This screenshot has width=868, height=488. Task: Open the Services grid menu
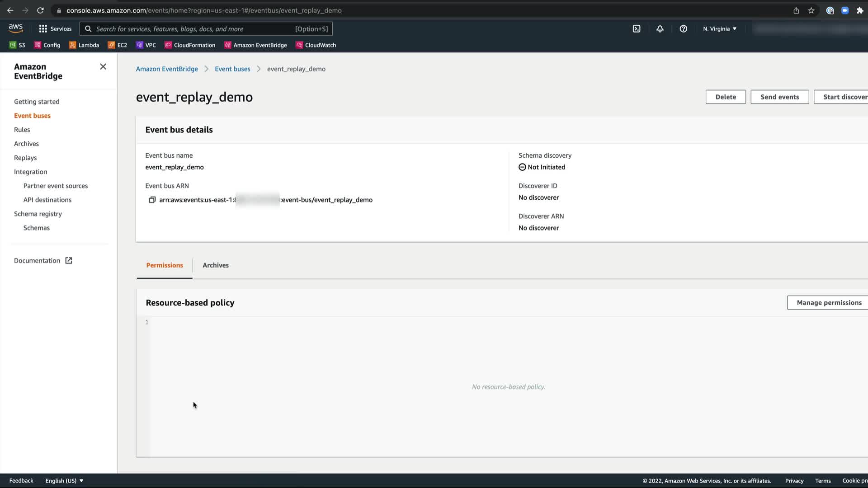click(55, 29)
